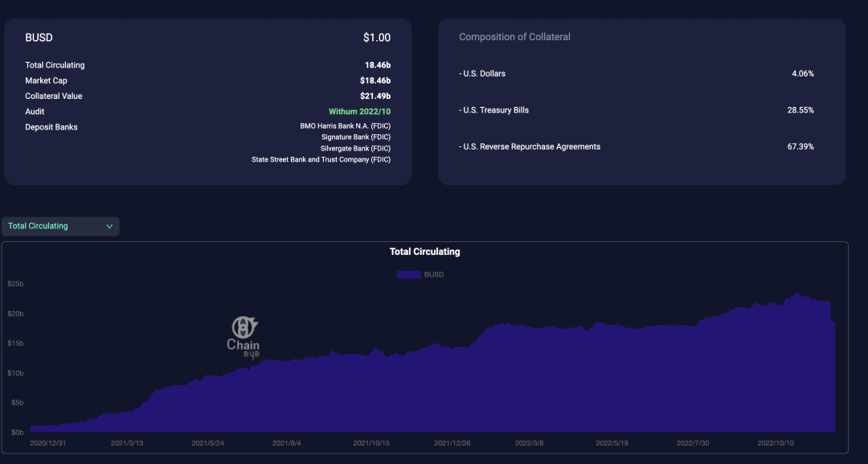Click the $0b y-axis label
The width and height of the screenshot is (868, 464).
tap(17, 433)
